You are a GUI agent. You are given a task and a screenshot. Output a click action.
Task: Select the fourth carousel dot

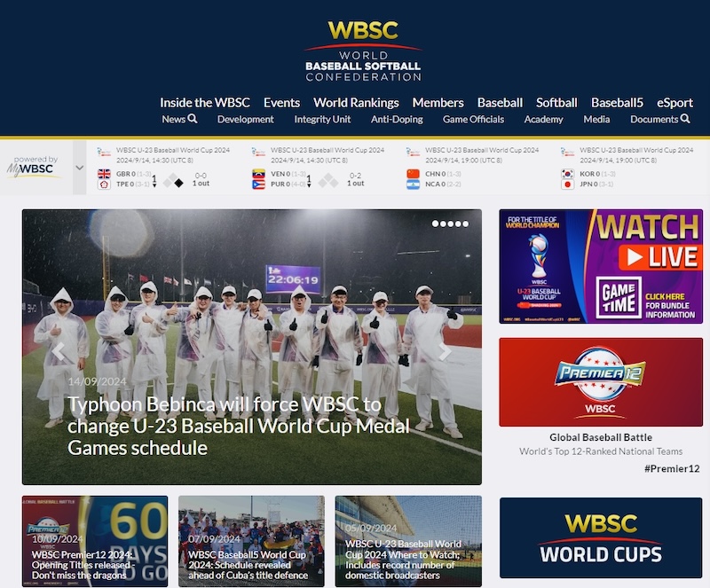[x=458, y=223]
